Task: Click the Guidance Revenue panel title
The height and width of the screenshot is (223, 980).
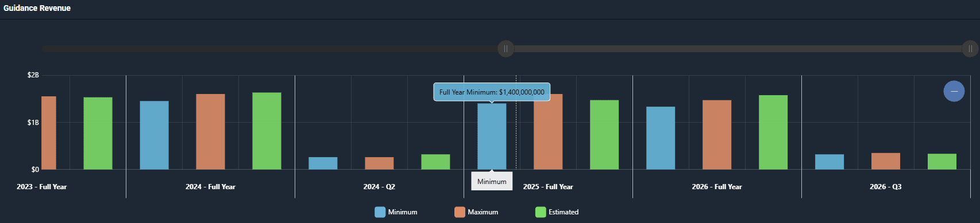Action: pyautogui.click(x=37, y=8)
